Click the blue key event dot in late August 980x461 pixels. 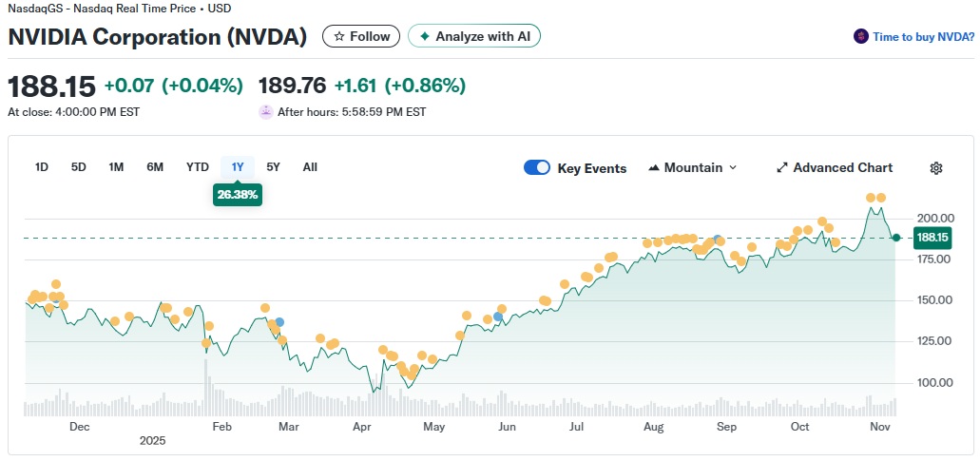coord(718,239)
